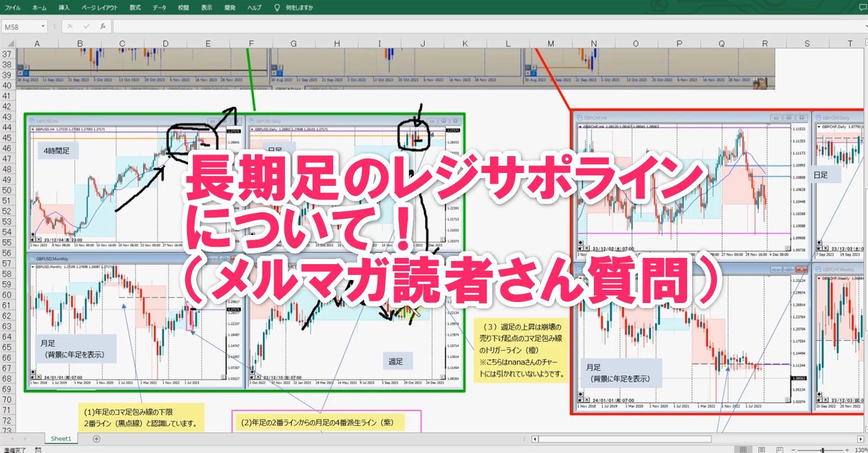Open the Name Box dropdown arrow
Viewport: 868px width, 453px height.
tap(43, 27)
